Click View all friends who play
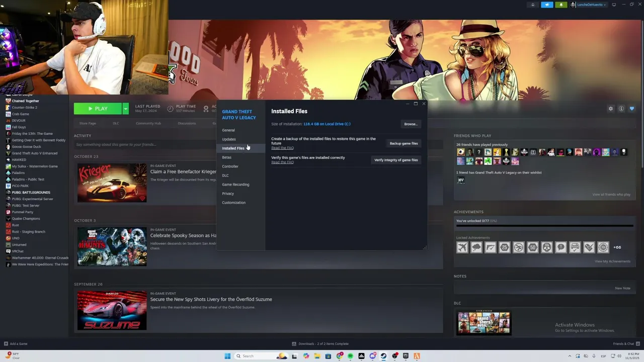 pyautogui.click(x=611, y=195)
